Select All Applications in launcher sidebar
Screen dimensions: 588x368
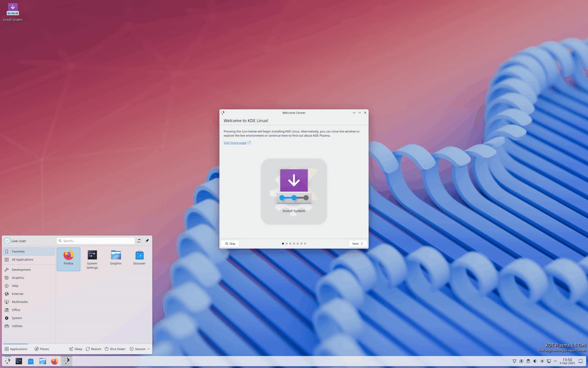[x=22, y=259]
